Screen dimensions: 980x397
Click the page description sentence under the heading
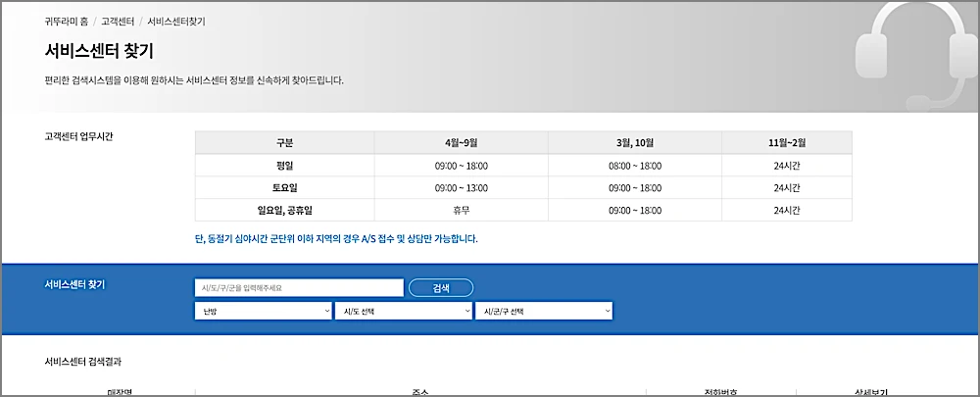pos(194,80)
